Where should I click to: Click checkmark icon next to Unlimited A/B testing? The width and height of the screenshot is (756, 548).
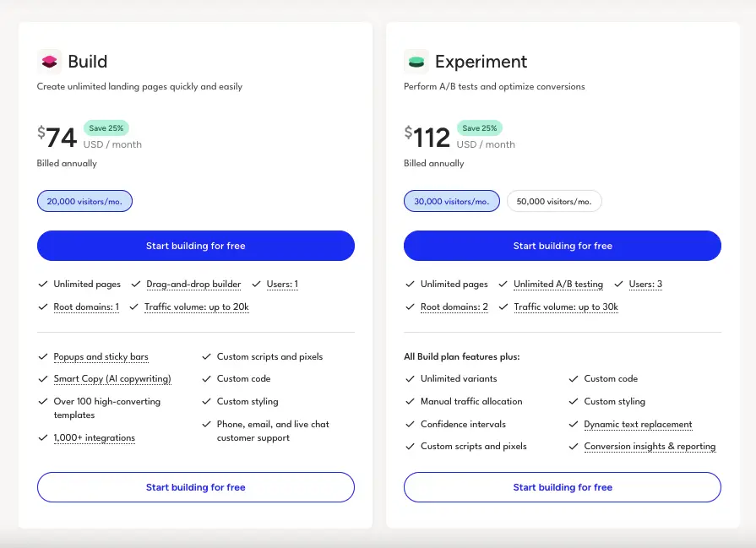tap(503, 284)
